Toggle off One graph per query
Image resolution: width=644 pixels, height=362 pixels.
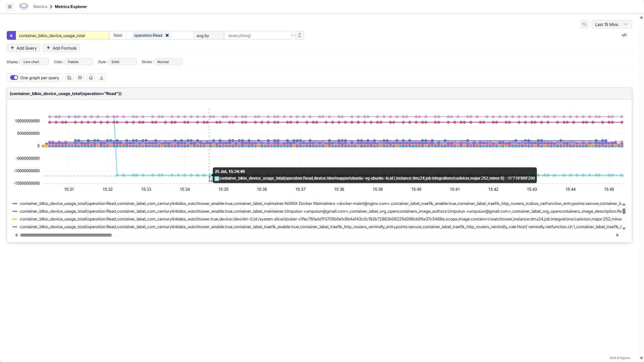click(14, 78)
